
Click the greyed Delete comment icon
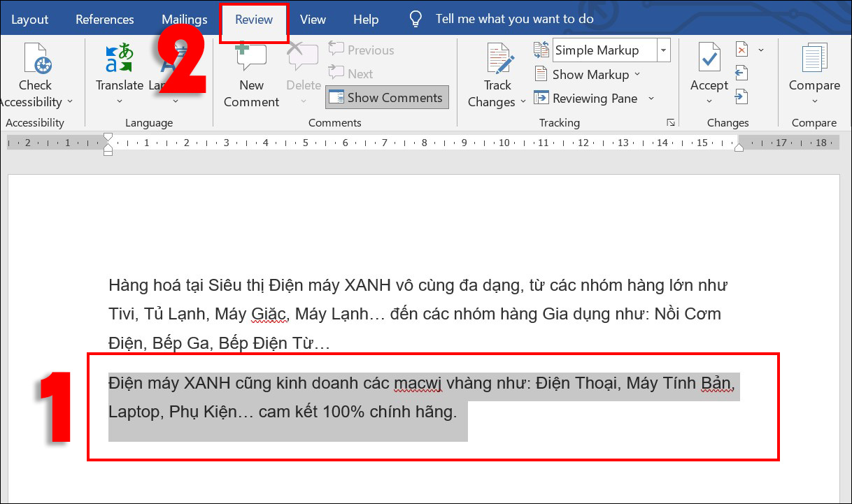303,57
